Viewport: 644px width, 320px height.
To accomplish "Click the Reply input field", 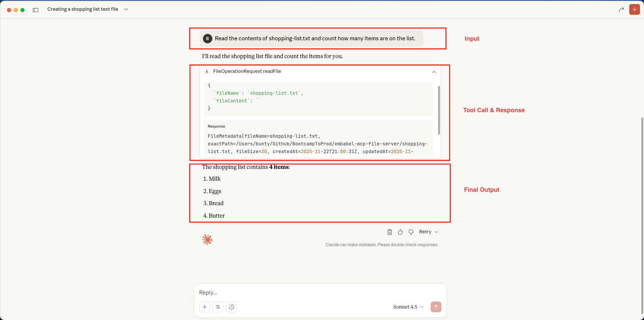I will coord(319,292).
